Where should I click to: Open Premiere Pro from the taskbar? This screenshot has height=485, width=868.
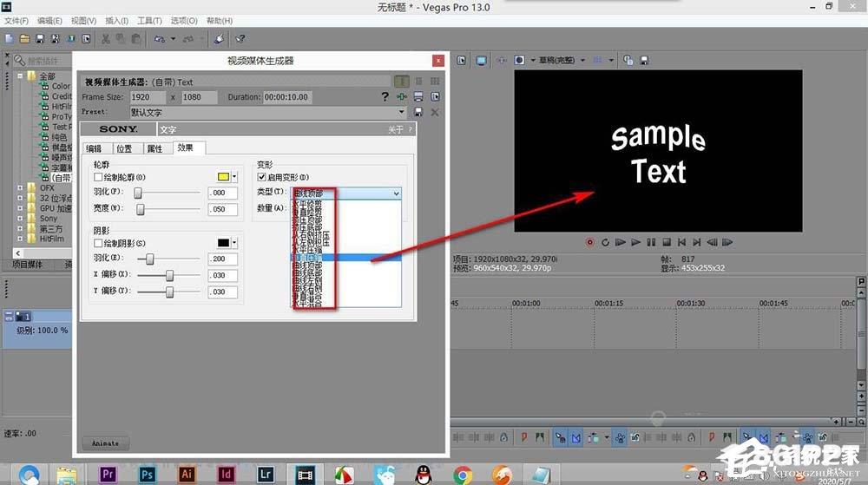pos(108,474)
